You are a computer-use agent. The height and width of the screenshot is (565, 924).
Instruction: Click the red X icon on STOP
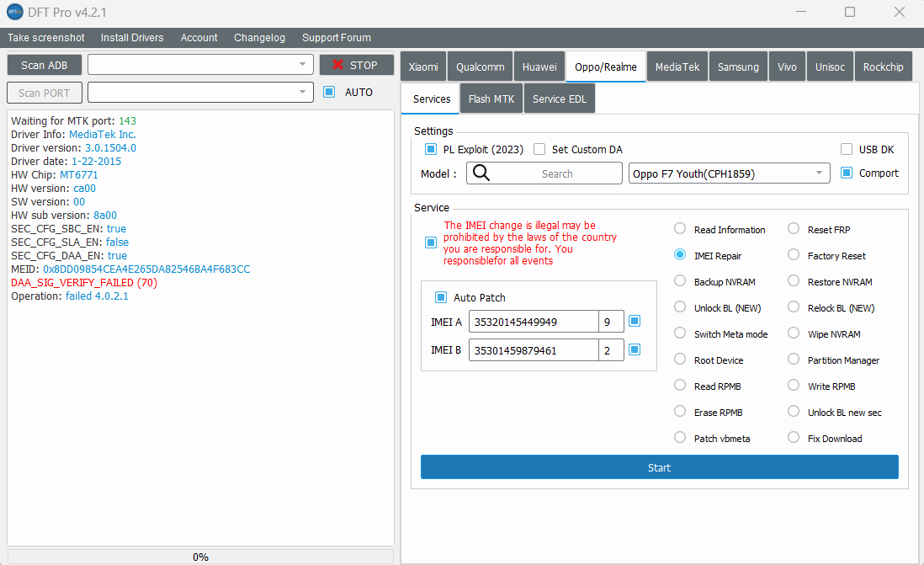point(337,65)
